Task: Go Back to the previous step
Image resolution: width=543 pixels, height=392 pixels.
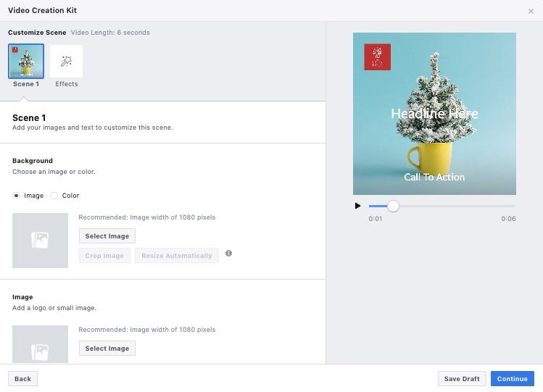Action: (x=23, y=379)
